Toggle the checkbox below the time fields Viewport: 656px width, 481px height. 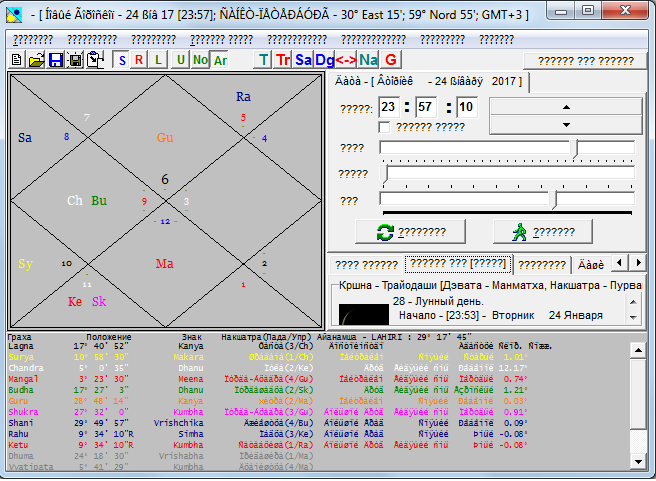384,127
